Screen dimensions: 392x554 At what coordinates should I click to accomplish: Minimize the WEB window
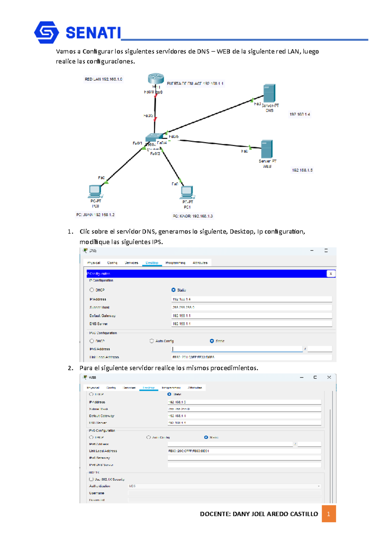(x=302, y=377)
